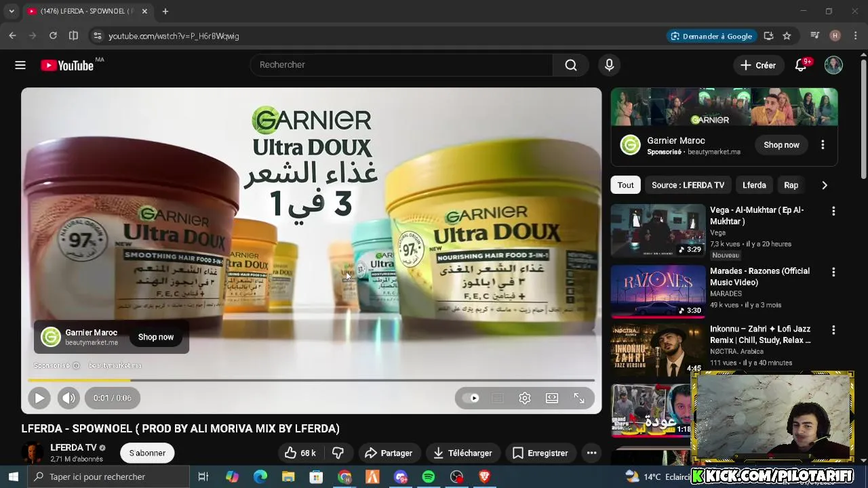Viewport: 868px width, 488px height.
Task: Open a new browser tab
Action: (x=165, y=12)
